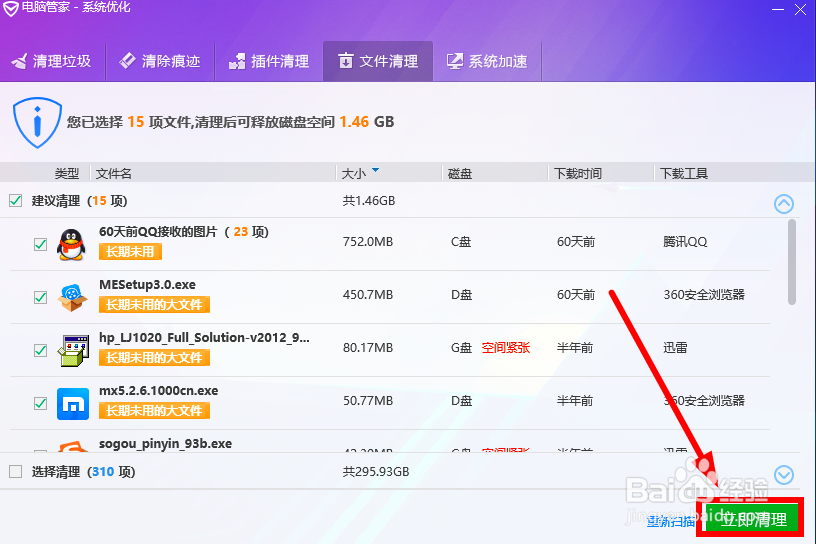Image resolution: width=816 pixels, height=544 pixels.
Task: Click the hp_LJ1020 installer icon
Action: coord(72,350)
